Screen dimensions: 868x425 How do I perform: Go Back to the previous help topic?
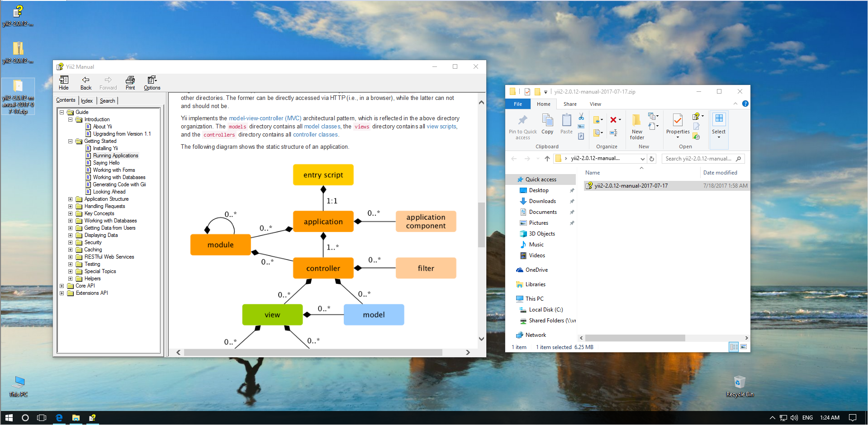point(85,82)
